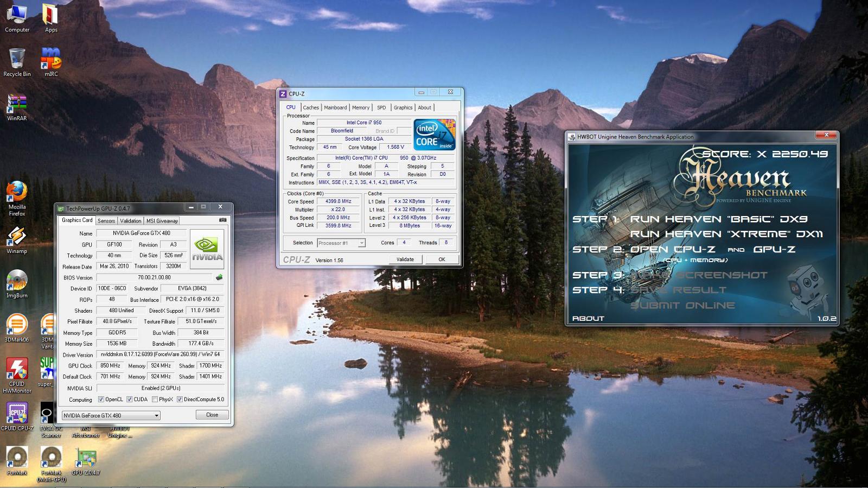Run Heaven "Xtreme" DX11 benchmark
The width and height of the screenshot is (868, 488).
[x=726, y=234]
